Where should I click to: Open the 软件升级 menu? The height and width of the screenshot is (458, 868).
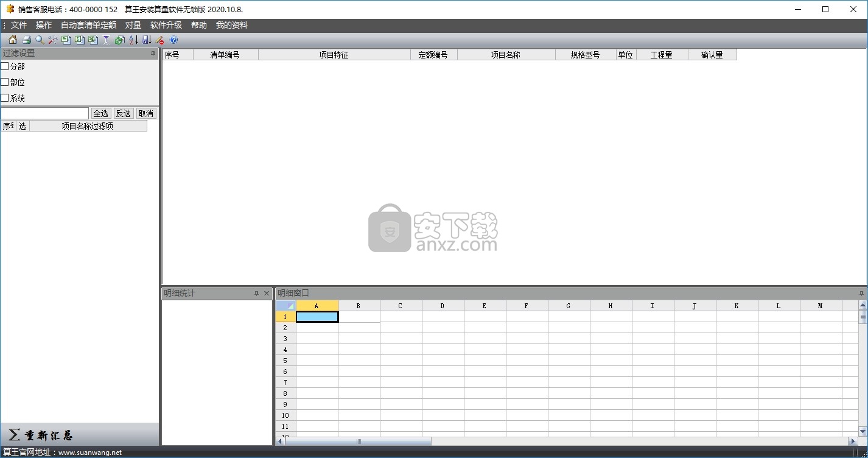click(166, 25)
